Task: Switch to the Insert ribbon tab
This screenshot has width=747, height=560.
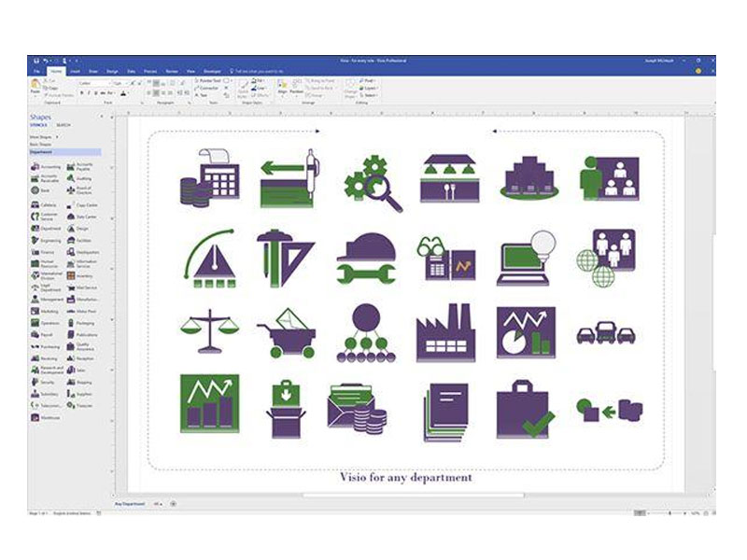Action: (x=75, y=71)
